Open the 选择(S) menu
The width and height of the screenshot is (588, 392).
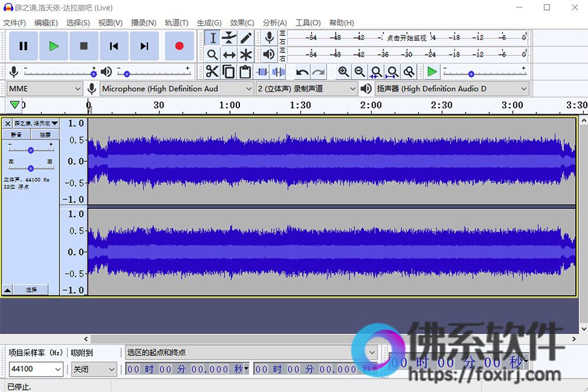(78, 23)
